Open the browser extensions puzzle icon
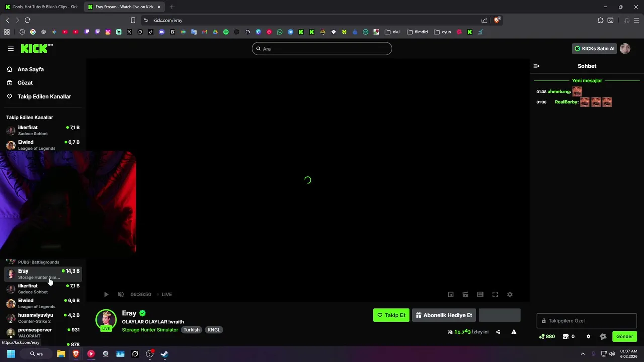Viewport: 644px width, 362px height. (600, 20)
